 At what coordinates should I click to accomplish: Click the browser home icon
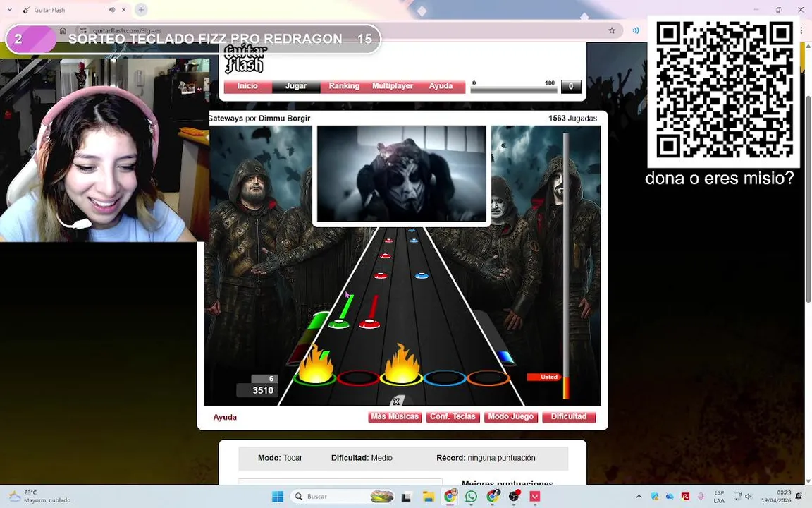click(63, 30)
